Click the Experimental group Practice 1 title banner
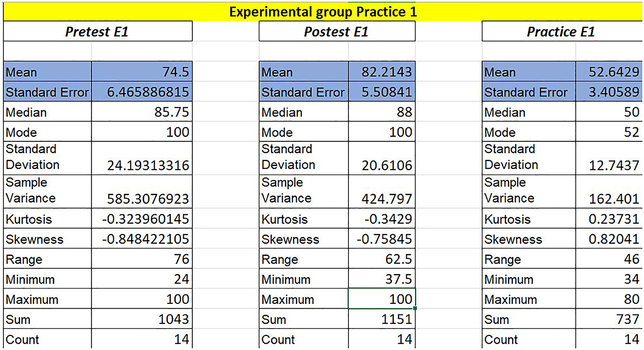 (323, 11)
